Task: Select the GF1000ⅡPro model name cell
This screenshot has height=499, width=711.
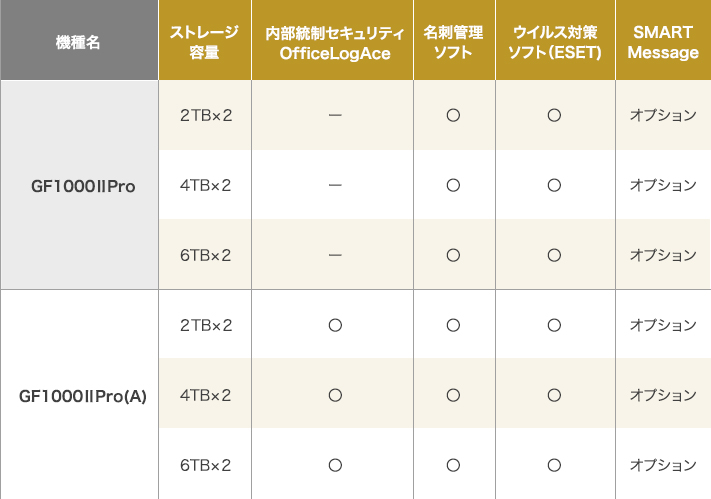Action: click(x=79, y=186)
